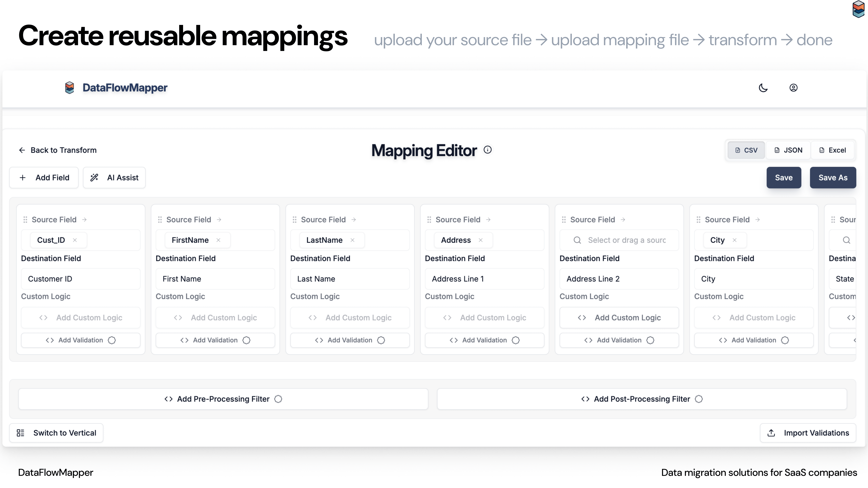This screenshot has height=488, width=868.
Task: Open source selector for Address Line 2
Action: (x=619, y=240)
